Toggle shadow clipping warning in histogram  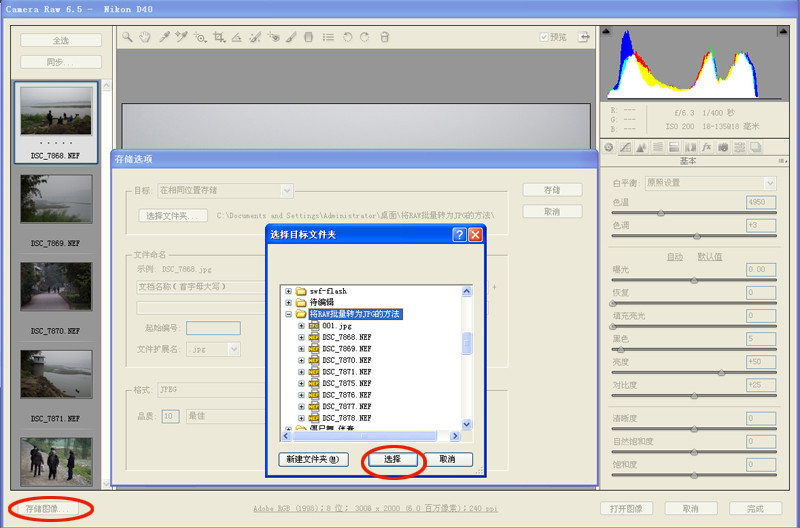click(x=606, y=31)
